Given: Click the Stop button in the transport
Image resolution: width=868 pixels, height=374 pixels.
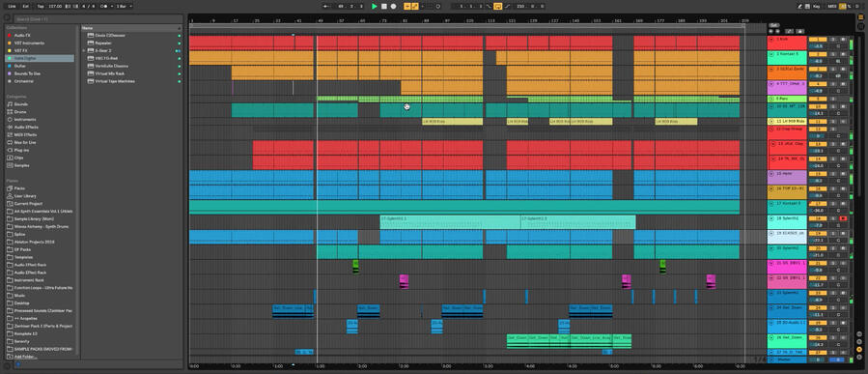Looking at the screenshot, I should point(383,6).
